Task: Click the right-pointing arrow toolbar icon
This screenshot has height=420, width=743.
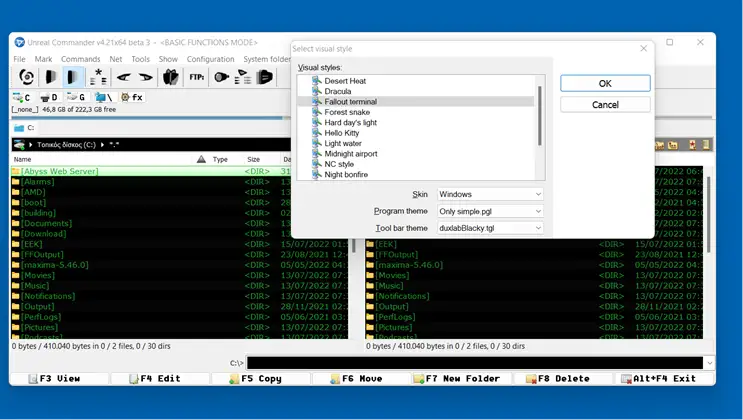Action: [x=145, y=77]
